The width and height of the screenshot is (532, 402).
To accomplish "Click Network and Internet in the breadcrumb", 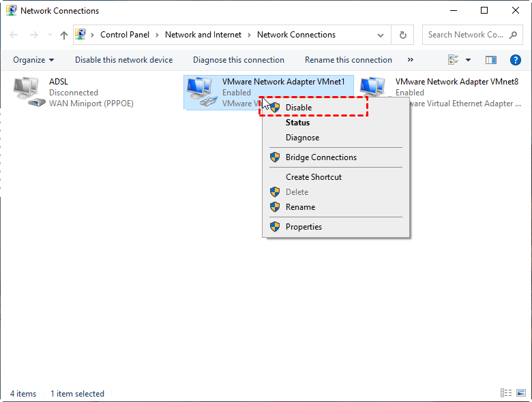I will pyautogui.click(x=203, y=35).
